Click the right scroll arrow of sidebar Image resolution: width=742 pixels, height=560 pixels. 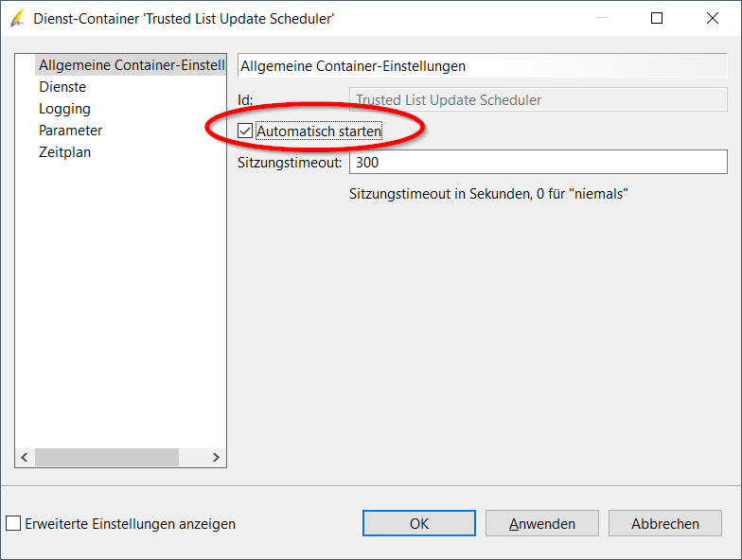pos(216,458)
